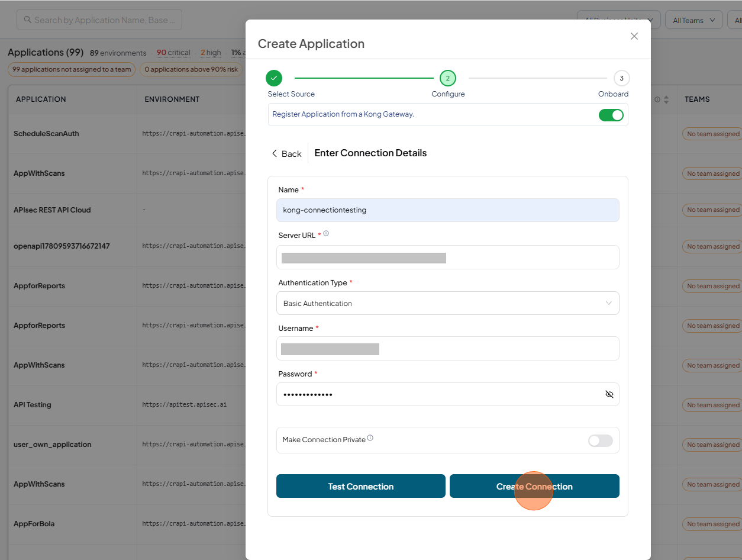Select the step 2 Configure indicator

pos(448,78)
